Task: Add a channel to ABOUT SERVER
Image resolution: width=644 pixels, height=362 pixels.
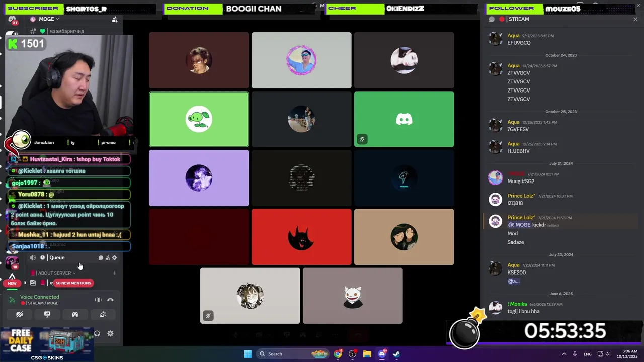Action: pos(114,273)
